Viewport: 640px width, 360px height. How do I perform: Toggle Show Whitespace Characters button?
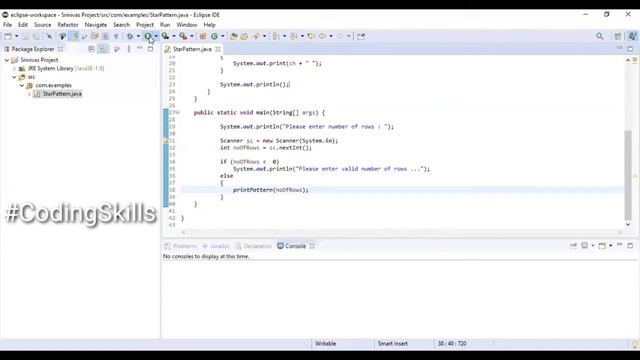[x=116, y=36]
